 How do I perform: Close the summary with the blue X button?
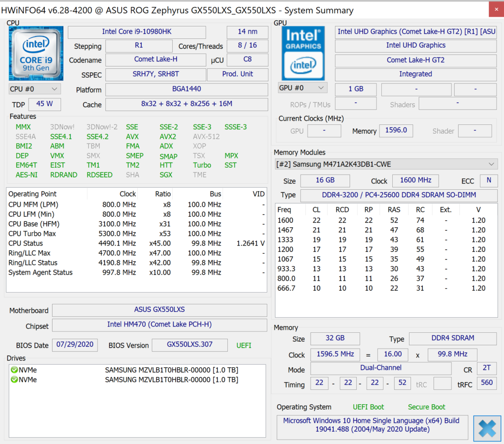tap(487, 428)
